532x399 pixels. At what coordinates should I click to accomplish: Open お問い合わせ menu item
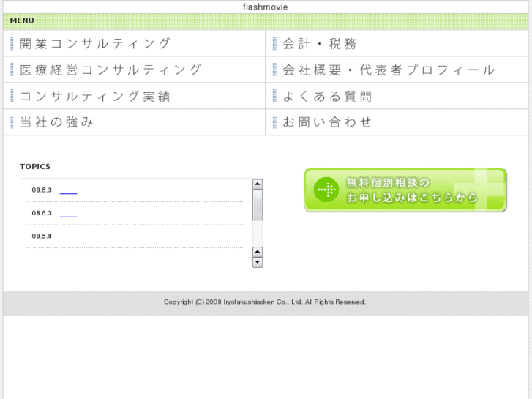click(x=397, y=122)
